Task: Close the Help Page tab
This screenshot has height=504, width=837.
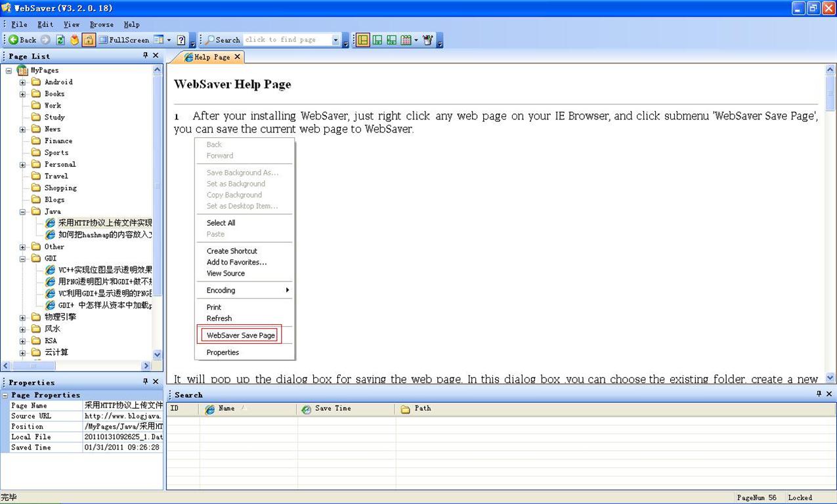Action: tap(238, 57)
